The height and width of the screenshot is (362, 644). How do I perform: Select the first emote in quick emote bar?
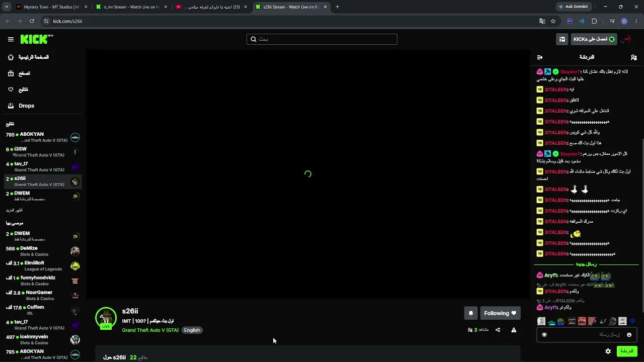541,321
